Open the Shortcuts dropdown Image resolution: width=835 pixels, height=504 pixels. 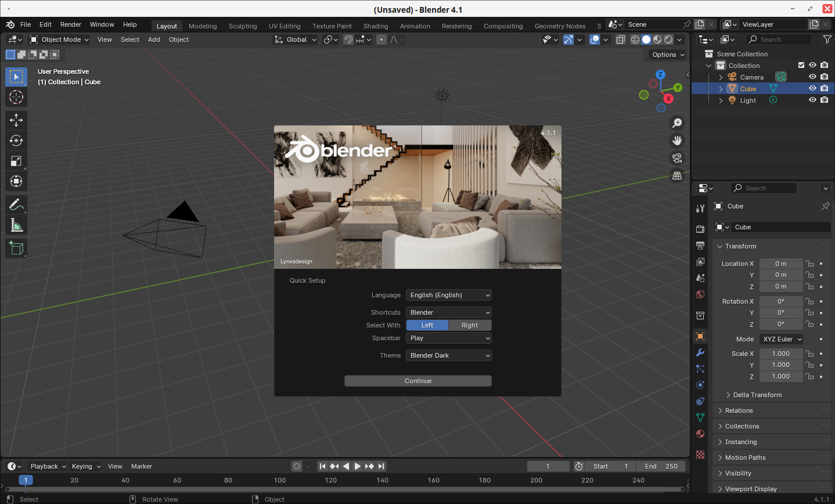pyautogui.click(x=449, y=312)
